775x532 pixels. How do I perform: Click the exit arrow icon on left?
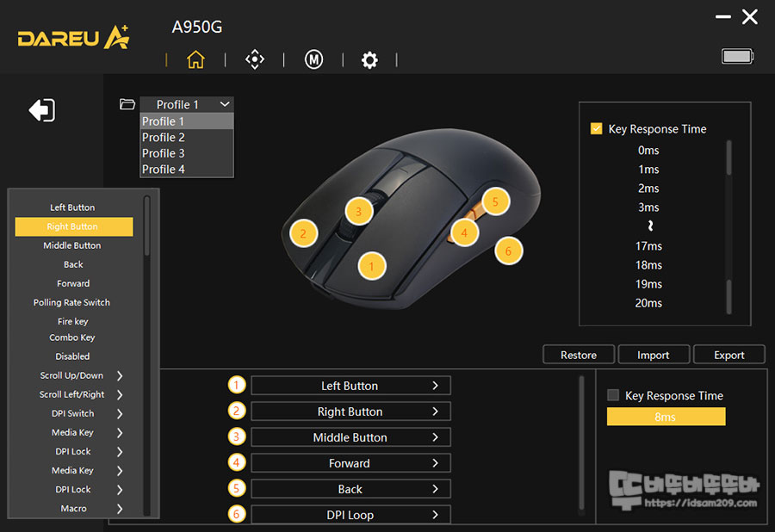(x=42, y=109)
